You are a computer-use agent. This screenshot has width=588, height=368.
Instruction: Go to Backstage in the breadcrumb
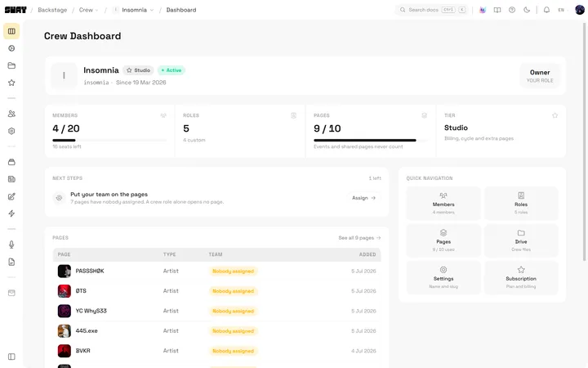coord(52,10)
